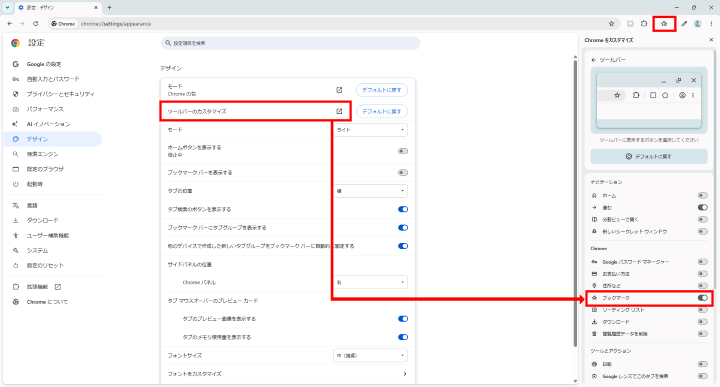Enable the 新しいシークレット ウィンドウ toggle

coord(703,231)
